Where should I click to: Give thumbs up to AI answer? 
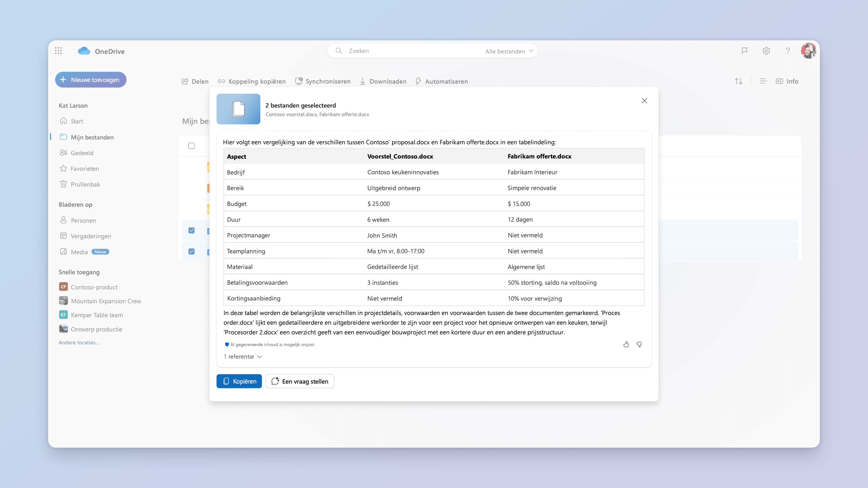[x=626, y=344]
